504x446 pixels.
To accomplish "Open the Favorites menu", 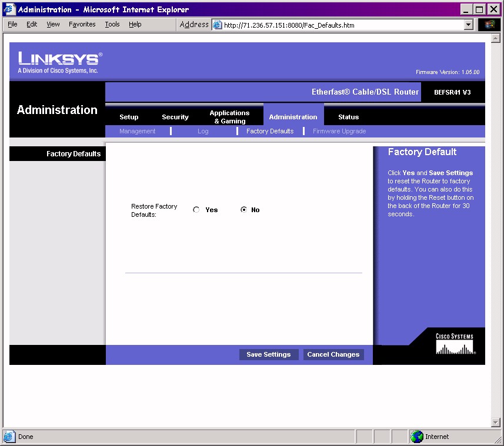I will (x=82, y=25).
